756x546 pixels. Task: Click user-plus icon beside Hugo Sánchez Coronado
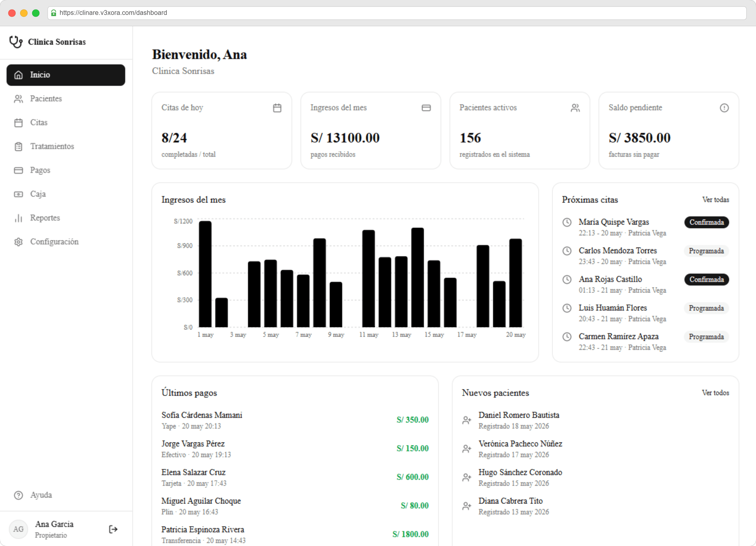click(x=467, y=478)
